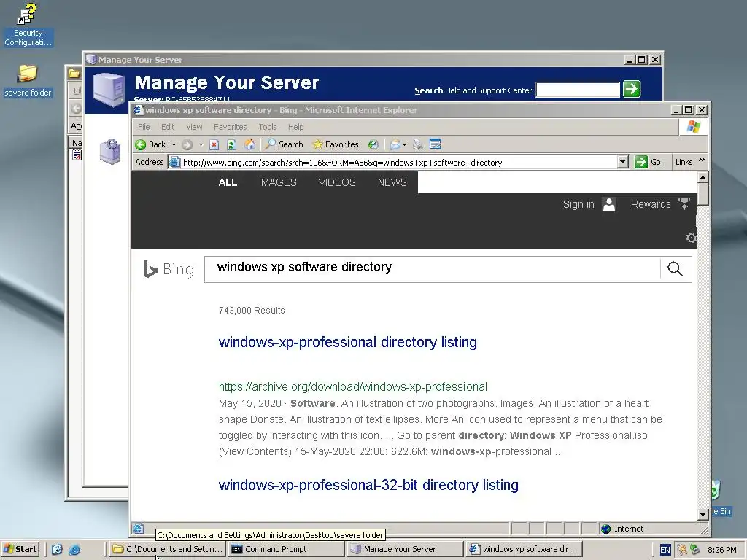Viewport: 747px width, 560px height.
Task: Print the page with printer icon
Action: tap(417, 144)
